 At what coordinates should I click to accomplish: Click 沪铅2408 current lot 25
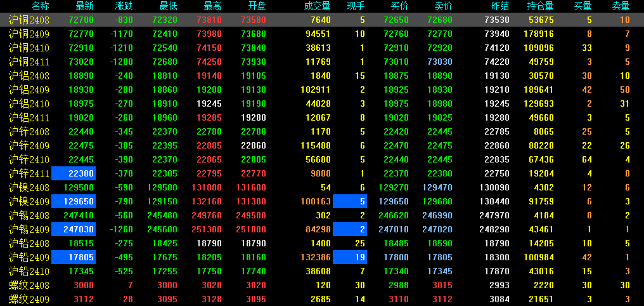[x=360, y=244]
